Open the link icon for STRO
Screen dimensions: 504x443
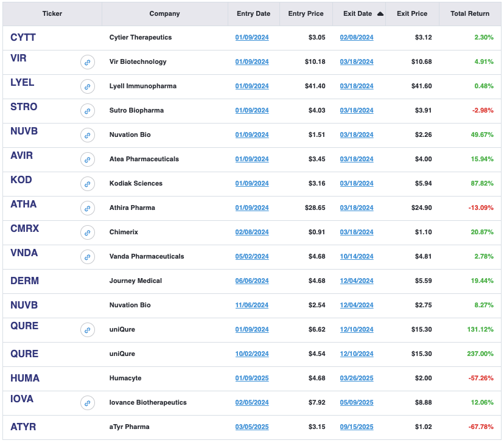tap(88, 111)
